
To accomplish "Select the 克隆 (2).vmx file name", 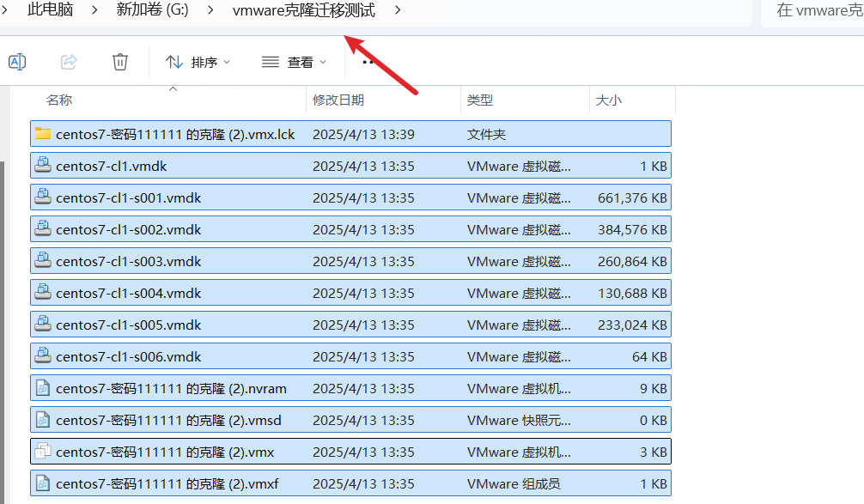I will click(x=165, y=452).
